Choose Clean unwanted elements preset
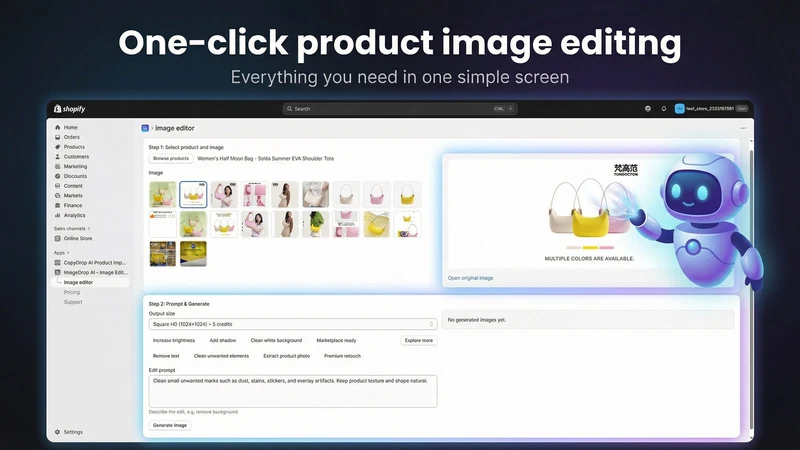This screenshot has width=800, height=450. click(x=221, y=356)
